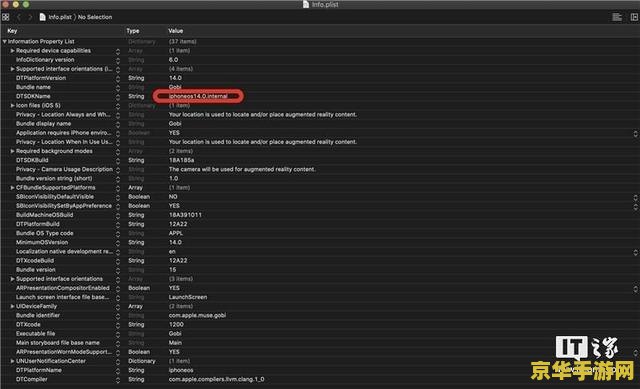Screen dimensions: 640x389
Task: Click the APPL value cell
Action: [176, 233]
